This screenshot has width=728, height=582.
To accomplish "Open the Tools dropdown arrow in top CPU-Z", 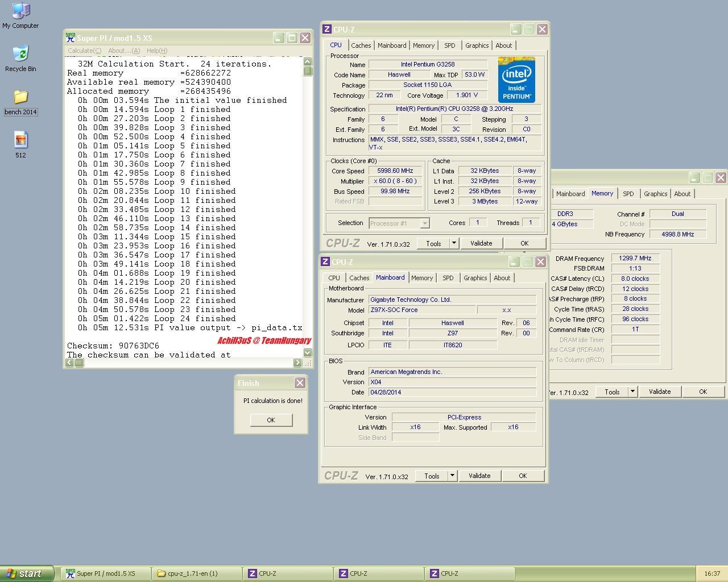I will point(454,243).
